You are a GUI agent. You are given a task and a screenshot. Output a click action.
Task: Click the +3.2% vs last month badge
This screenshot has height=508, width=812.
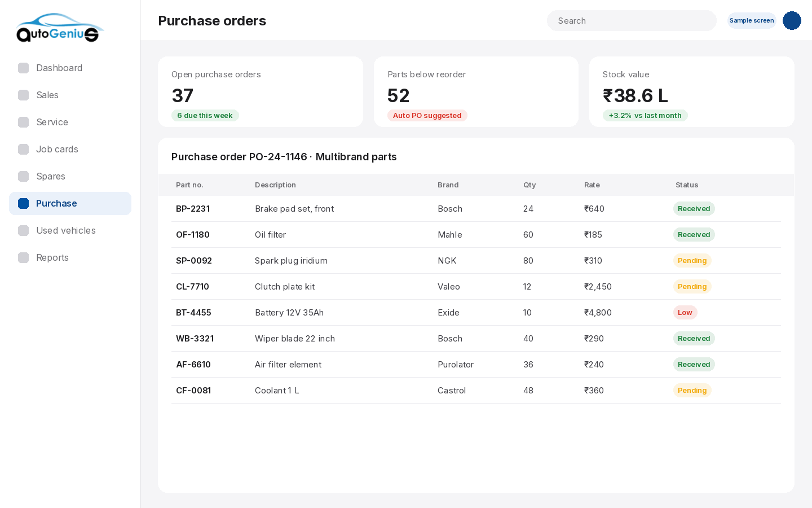click(x=645, y=116)
